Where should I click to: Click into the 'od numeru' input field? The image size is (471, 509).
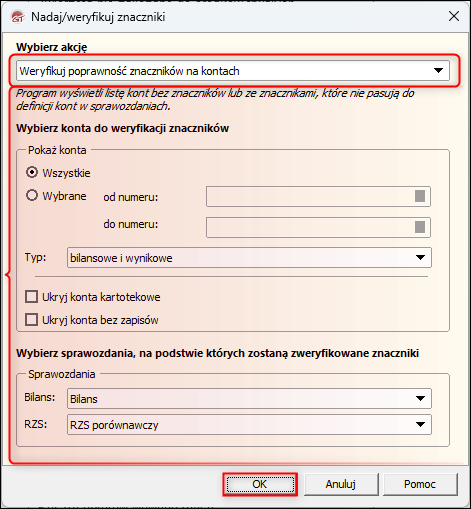click(x=318, y=197)
